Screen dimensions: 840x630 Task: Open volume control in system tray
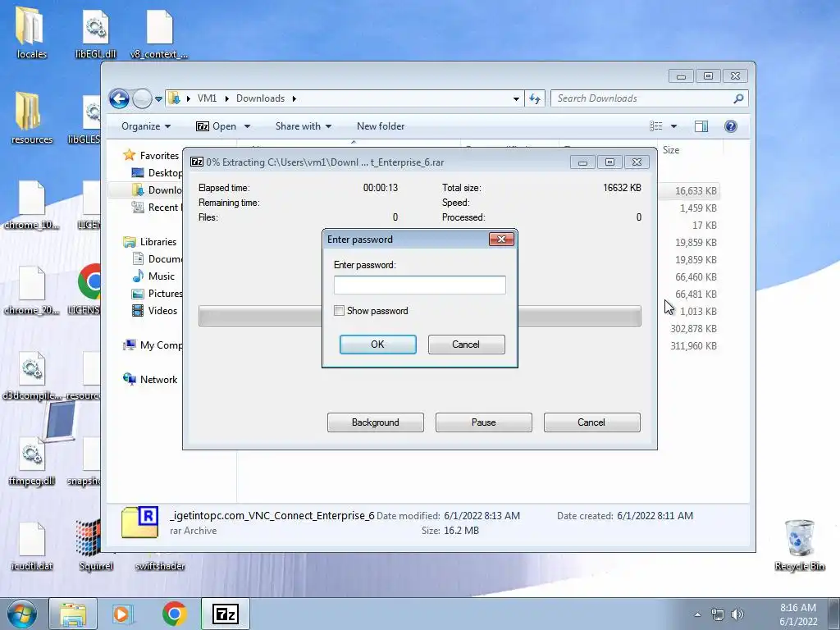pos(737,614)
